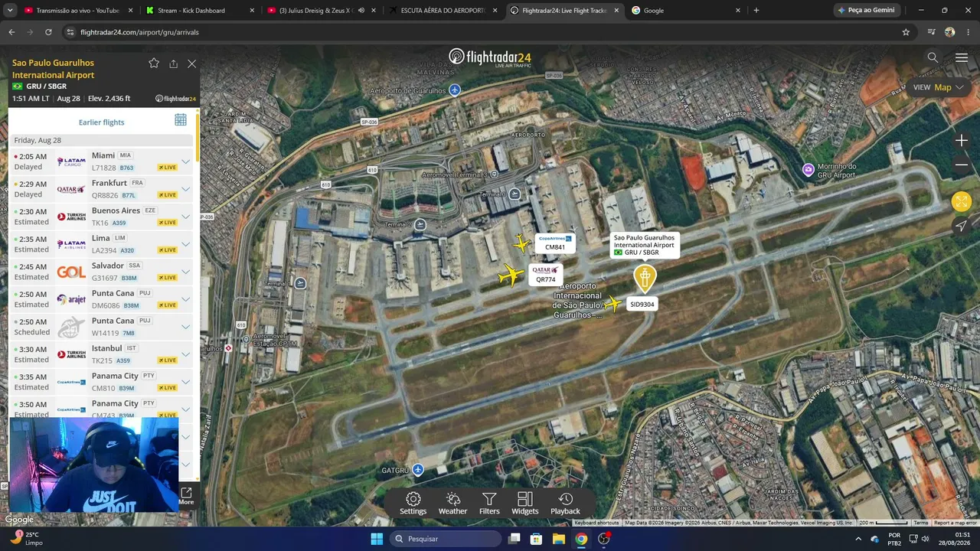
Task: Click the Flightradar24 logo at top
Action: click(x=490, y=57)
